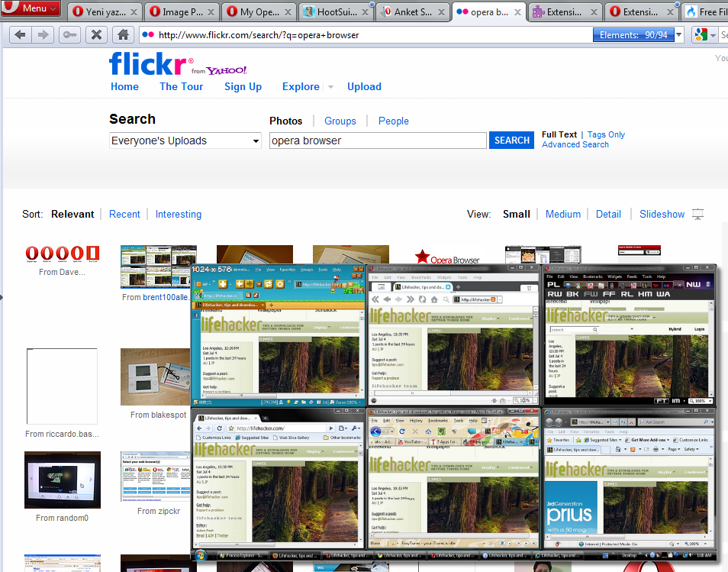The width and height of the screenshot is (728, 572).
Task: Click the Flickr site icon in address bar
Action: click(147, 35)
